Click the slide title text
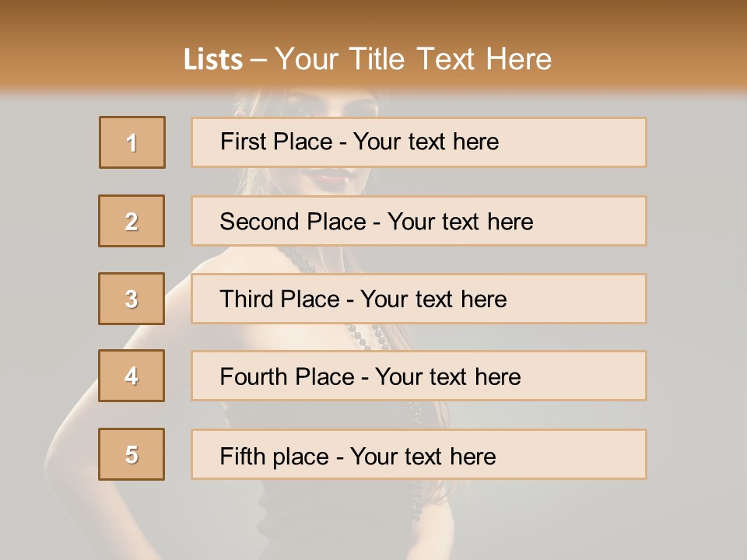The width and height of the screenshot is (747, 560). coord(367,59)
